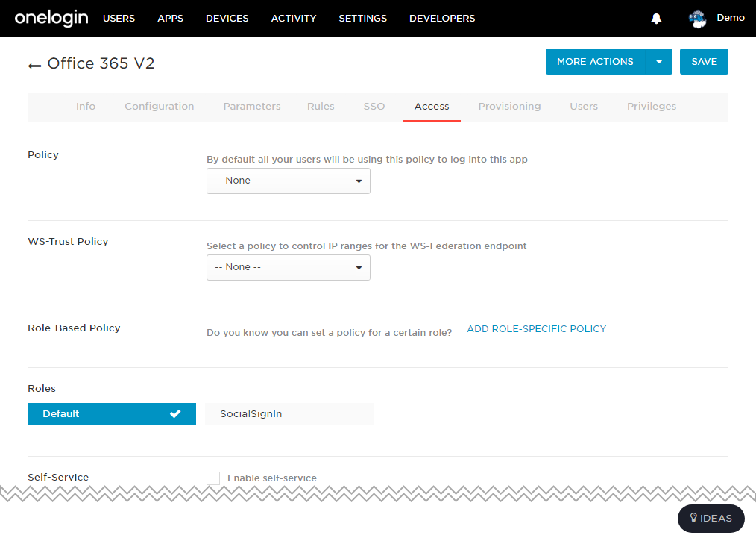Screen dimensions: 756x544
Task: Switch to the Privileges tab
Action: pyautogui.click(x=652, y=106)
